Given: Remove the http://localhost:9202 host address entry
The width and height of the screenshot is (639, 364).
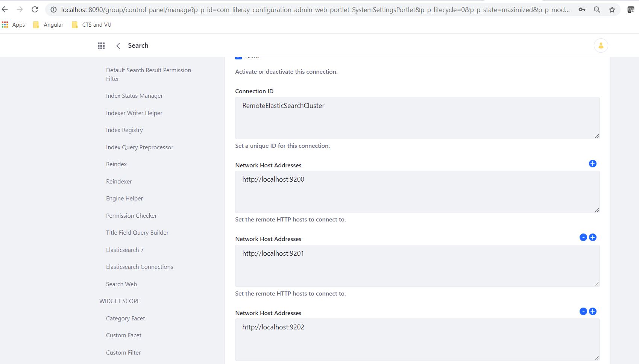Looking at the screenshot, I should coord(583,311).
